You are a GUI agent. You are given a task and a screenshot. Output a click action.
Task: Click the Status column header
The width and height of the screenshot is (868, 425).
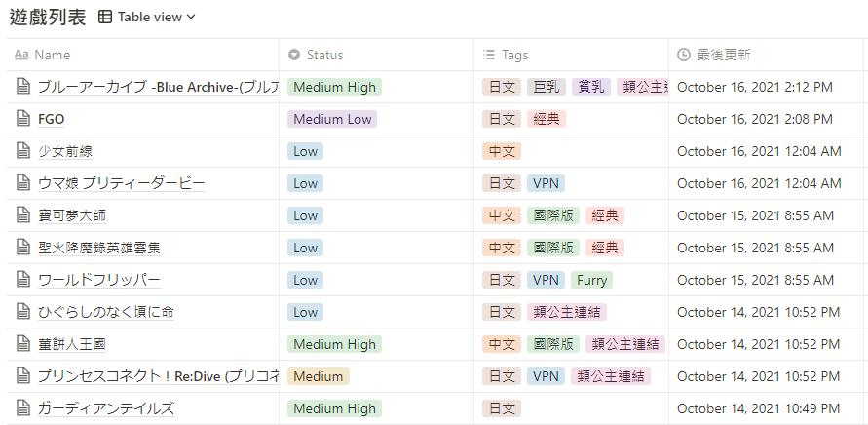pyautogui.click(x=376, y=55)
